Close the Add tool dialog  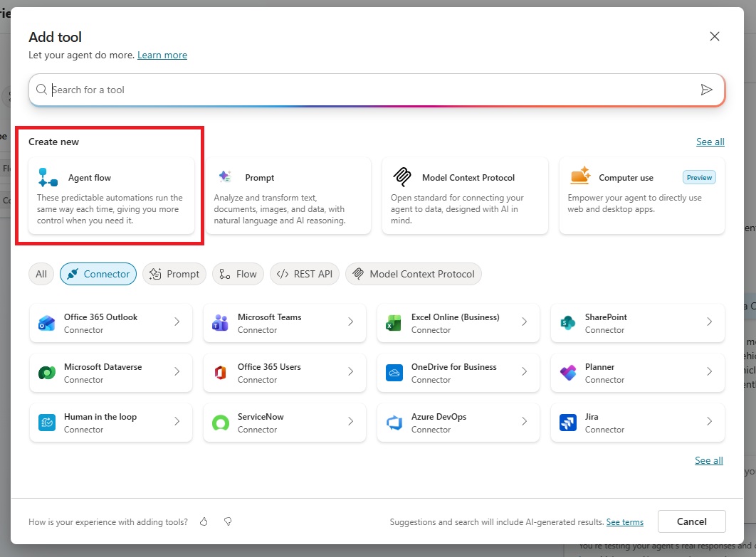click(715, 36)
